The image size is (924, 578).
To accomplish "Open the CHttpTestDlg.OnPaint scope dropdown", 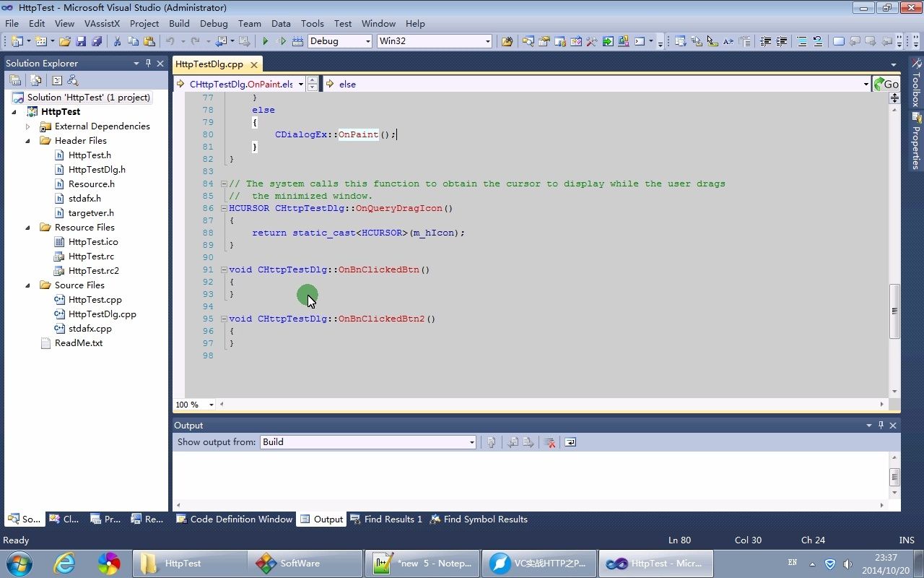I will (301, 84).
